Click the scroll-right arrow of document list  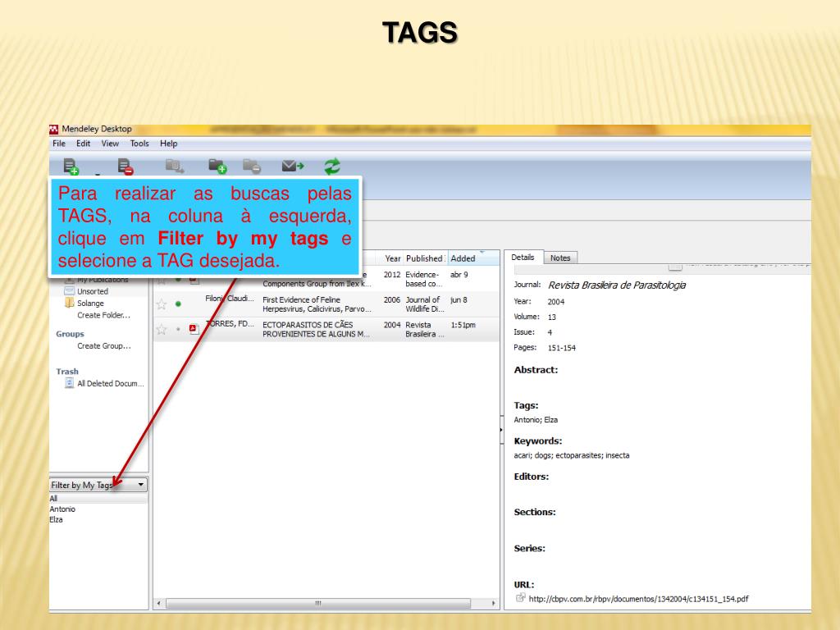(493, 603)
